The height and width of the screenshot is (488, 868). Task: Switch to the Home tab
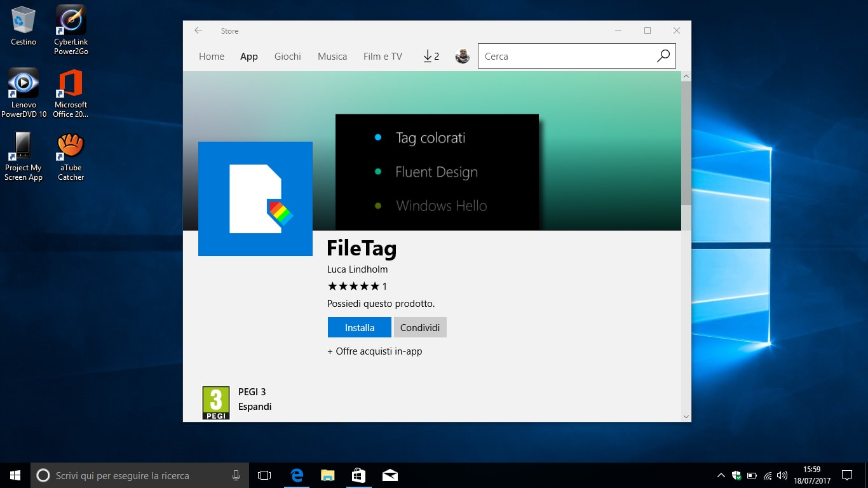click(x=212, y=57)
